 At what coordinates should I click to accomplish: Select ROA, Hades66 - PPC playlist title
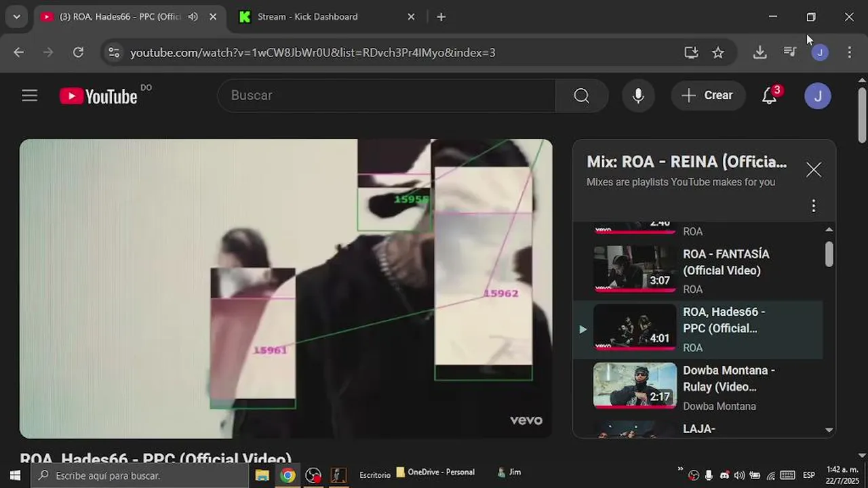(724, 320)
